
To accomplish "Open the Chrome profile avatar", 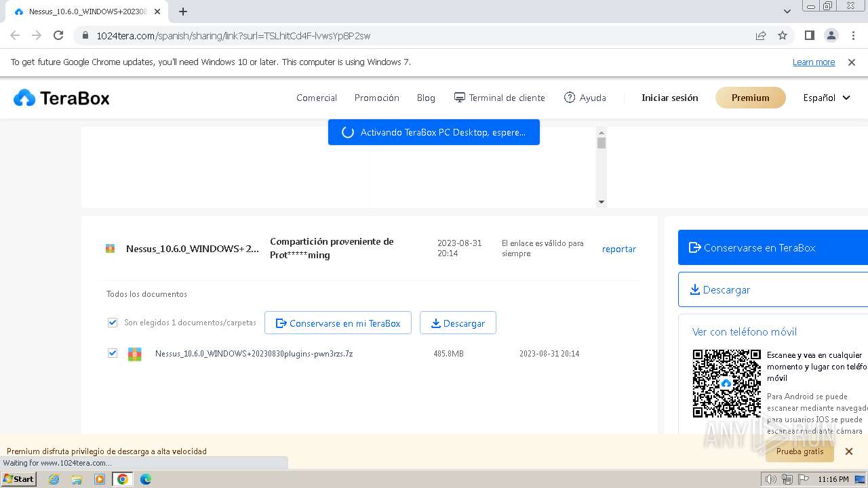I will pyautogui.click(x=831, y=35).
